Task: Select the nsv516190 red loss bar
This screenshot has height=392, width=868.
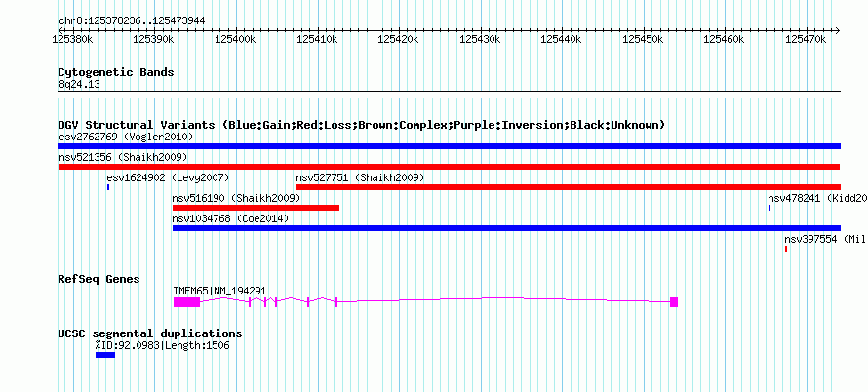Action: click(x=256, y=208)
